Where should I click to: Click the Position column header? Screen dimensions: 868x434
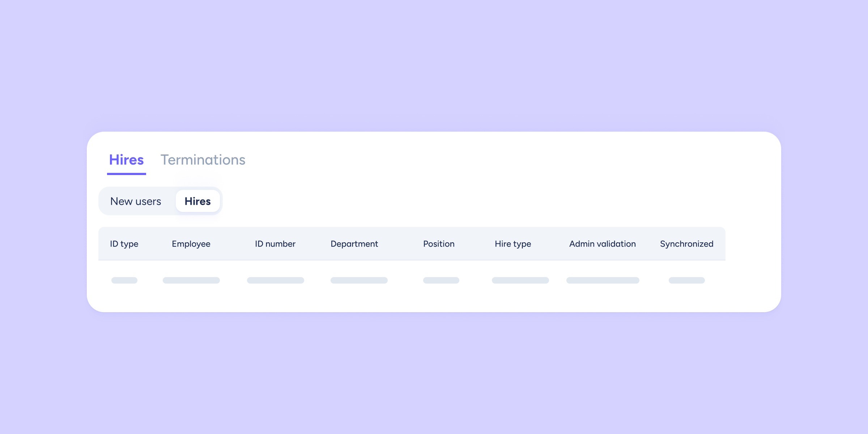point(439,244)
